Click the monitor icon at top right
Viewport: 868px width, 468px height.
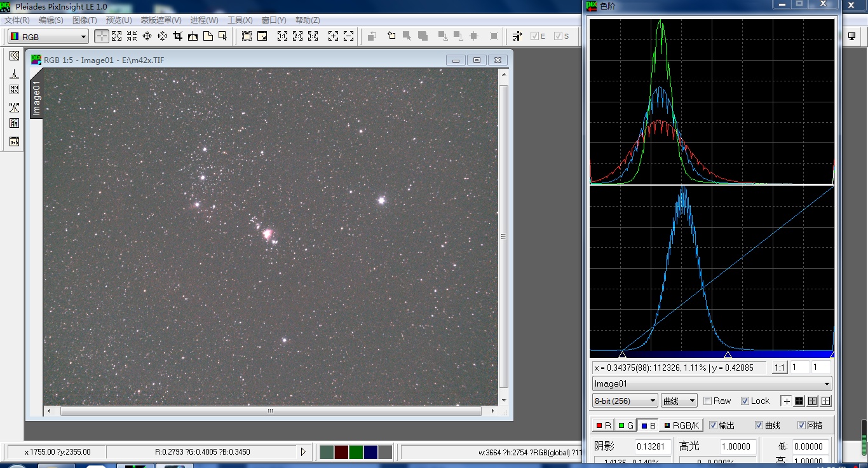coord(852,36)
